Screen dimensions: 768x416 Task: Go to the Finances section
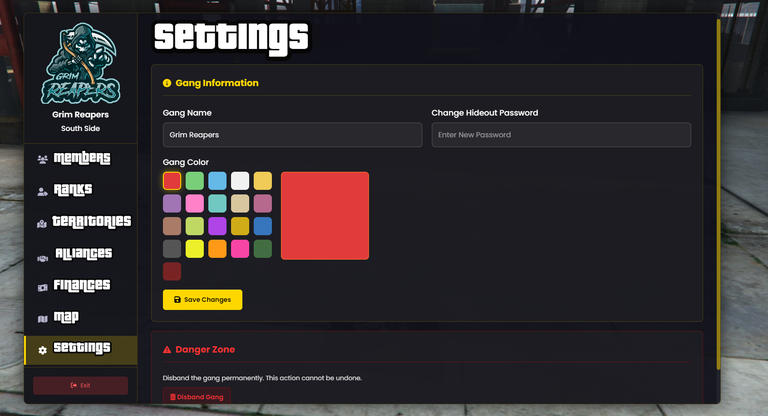tap(81, 286)
